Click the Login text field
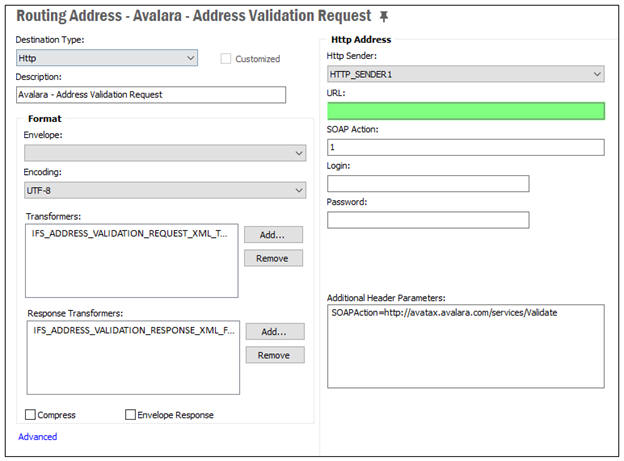This screenshot has width=624, height=461. point(428,184)
